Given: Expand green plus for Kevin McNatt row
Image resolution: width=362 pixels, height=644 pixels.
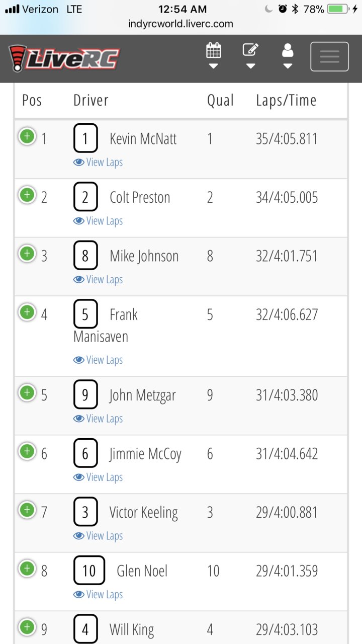Looking at the screenshot, I should 27,136.
